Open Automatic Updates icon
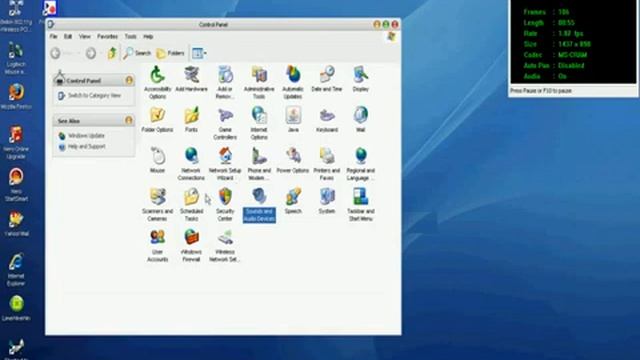This screenshot has height=360, width=640. point(293,82)
